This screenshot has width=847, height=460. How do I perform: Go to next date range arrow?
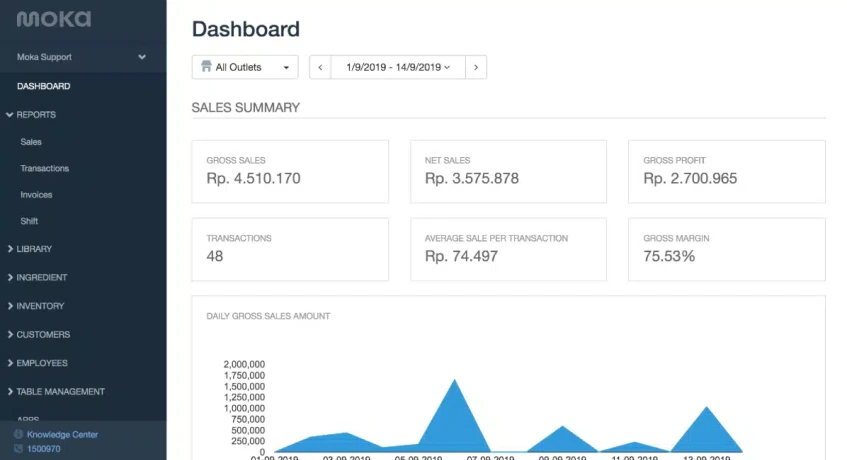tap(475, 67)
